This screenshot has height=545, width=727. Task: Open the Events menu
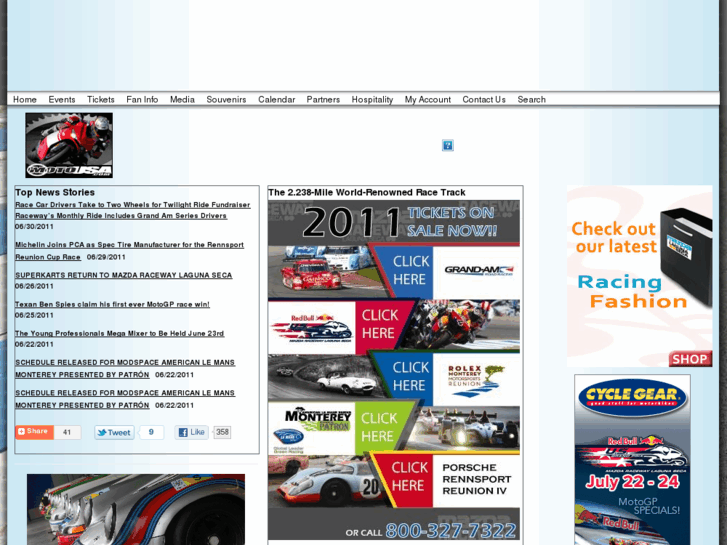62,99
